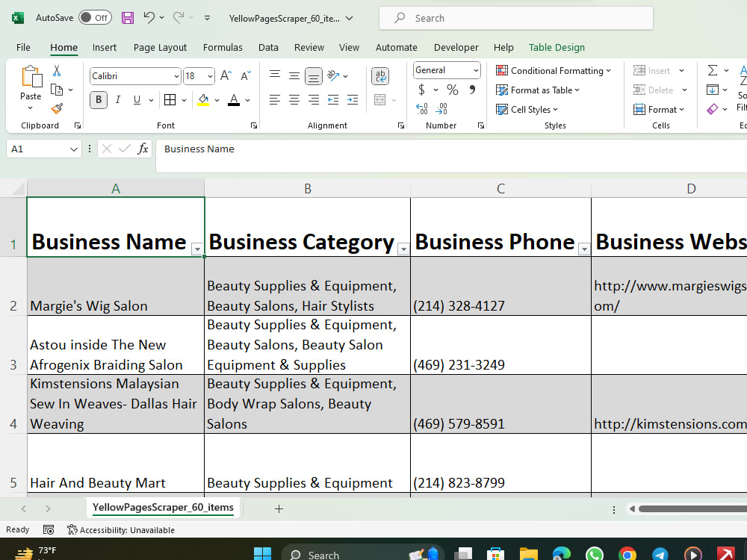The width and height of the screenshot is (747, 560).
Task: Click the Search box in title bar
Action: [x=516, y=18]
